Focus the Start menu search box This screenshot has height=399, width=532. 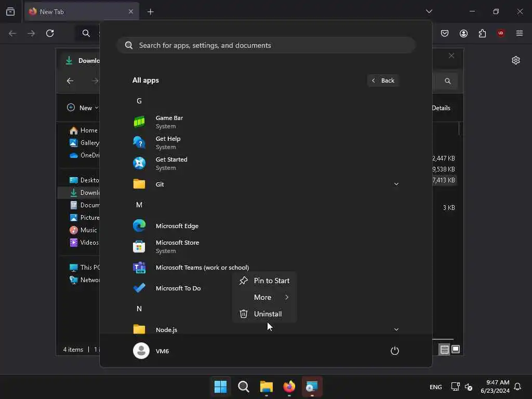[266, 45]
